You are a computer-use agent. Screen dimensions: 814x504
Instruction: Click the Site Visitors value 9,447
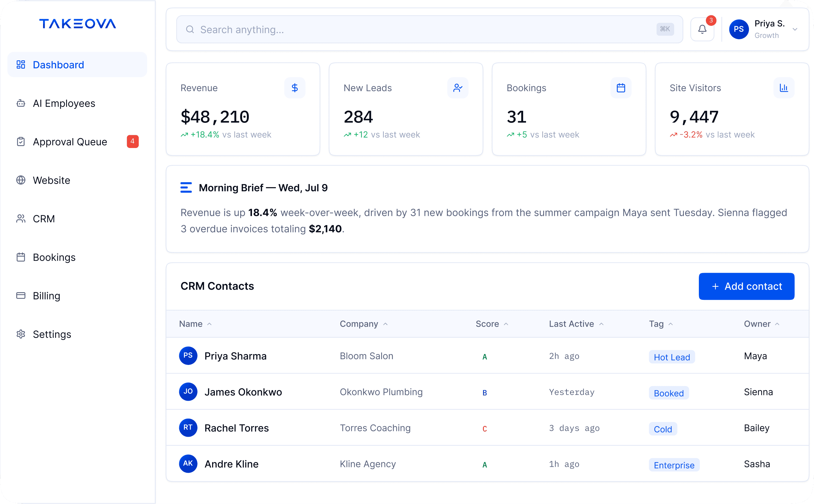pos(694,117)
